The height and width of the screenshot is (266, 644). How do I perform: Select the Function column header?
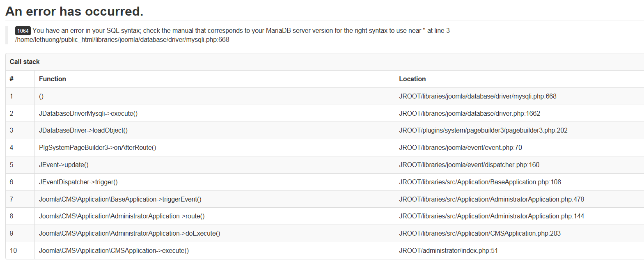pyautogui.click(x=53, y=79)
